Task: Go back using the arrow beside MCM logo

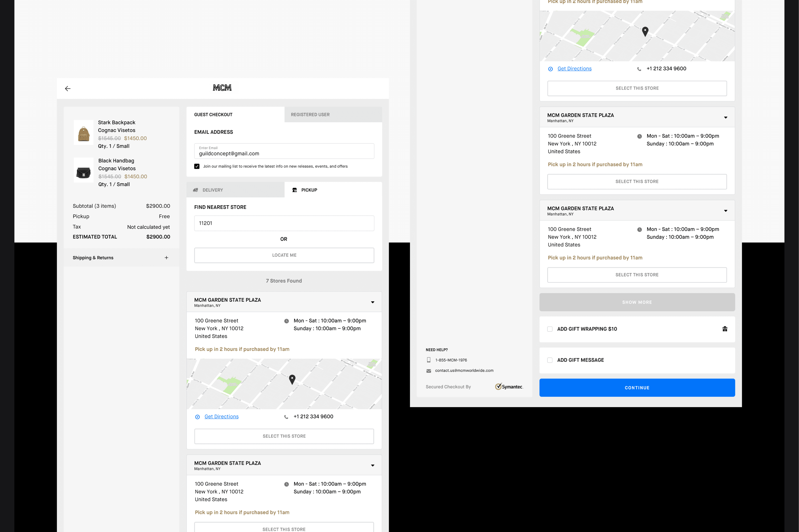Action: (68, 89)
